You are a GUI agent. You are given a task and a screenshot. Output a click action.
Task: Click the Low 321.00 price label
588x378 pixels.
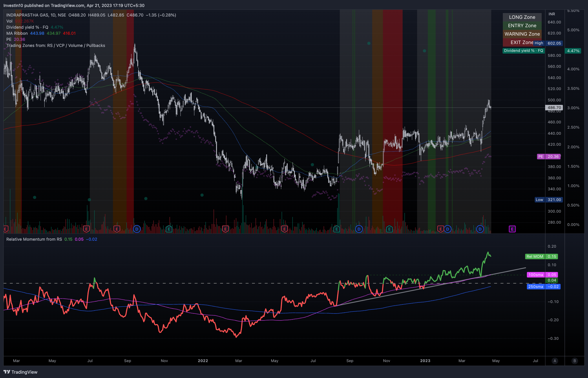[x=549, y=200]
